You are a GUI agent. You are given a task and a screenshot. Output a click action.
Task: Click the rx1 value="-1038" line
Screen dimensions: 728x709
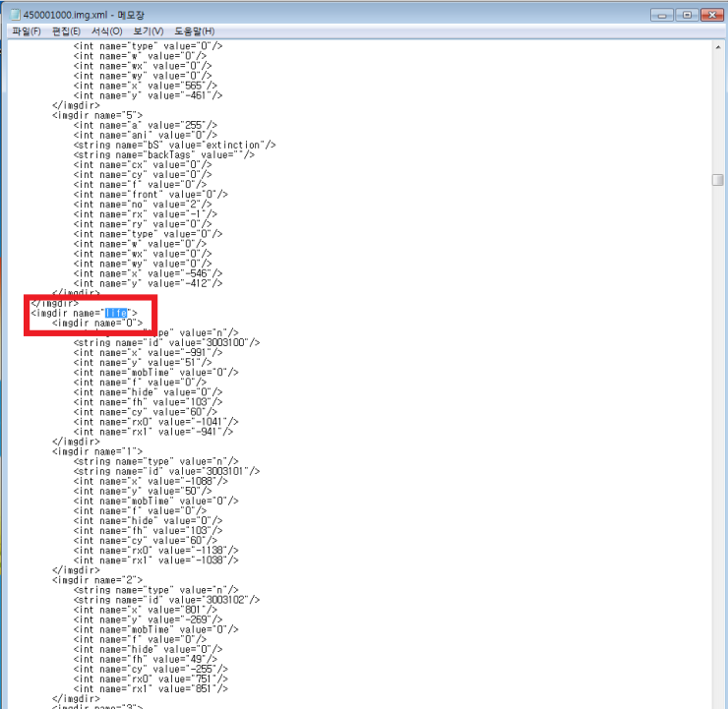click(156, 561)
